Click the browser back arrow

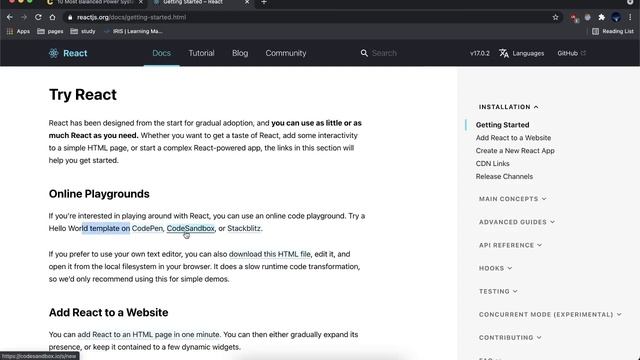coord(10,17)
